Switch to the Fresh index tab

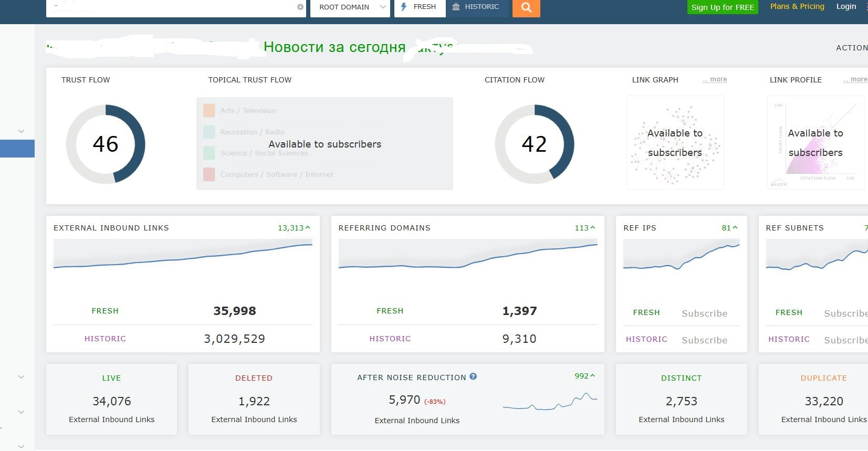(420, 7)
